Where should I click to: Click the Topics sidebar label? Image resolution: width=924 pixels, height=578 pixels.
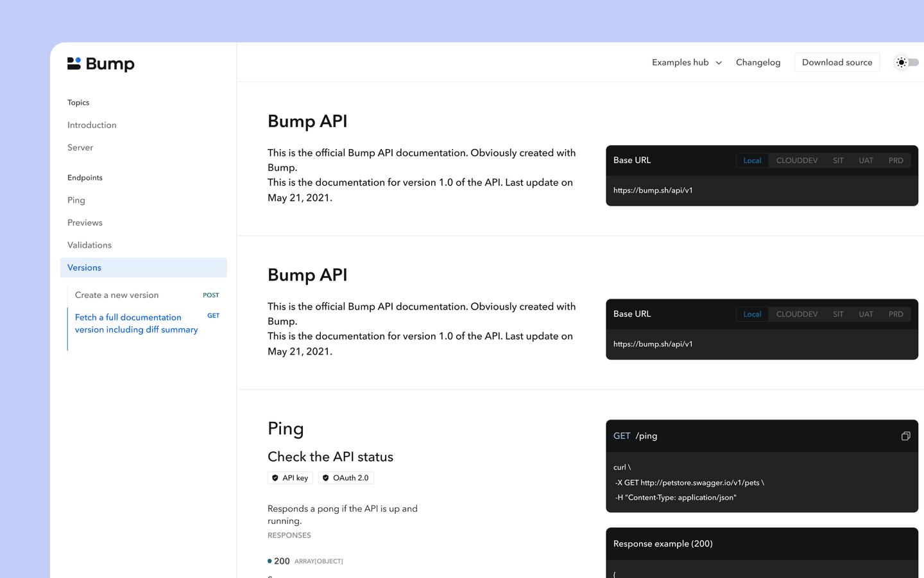point(78,103)
